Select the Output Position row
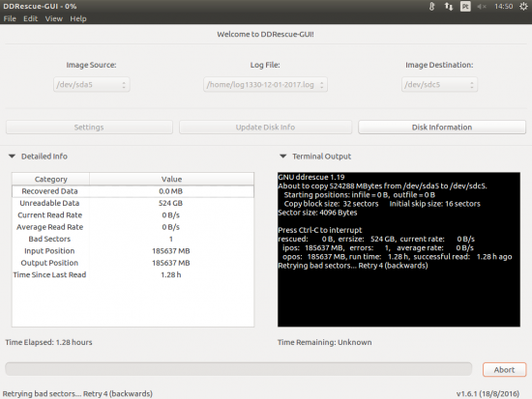Viewport: 532px width, 399px height. 133,263
